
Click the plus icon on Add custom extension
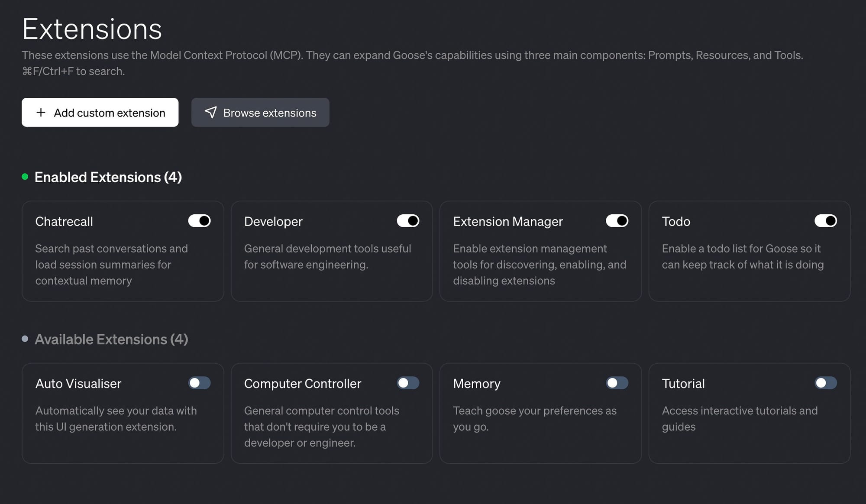point(41,113)
